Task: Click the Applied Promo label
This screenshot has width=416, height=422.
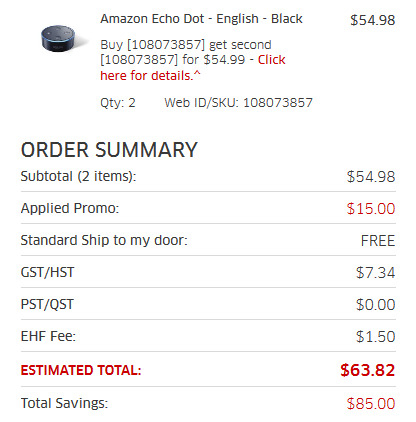Action: tap(70, 208)
